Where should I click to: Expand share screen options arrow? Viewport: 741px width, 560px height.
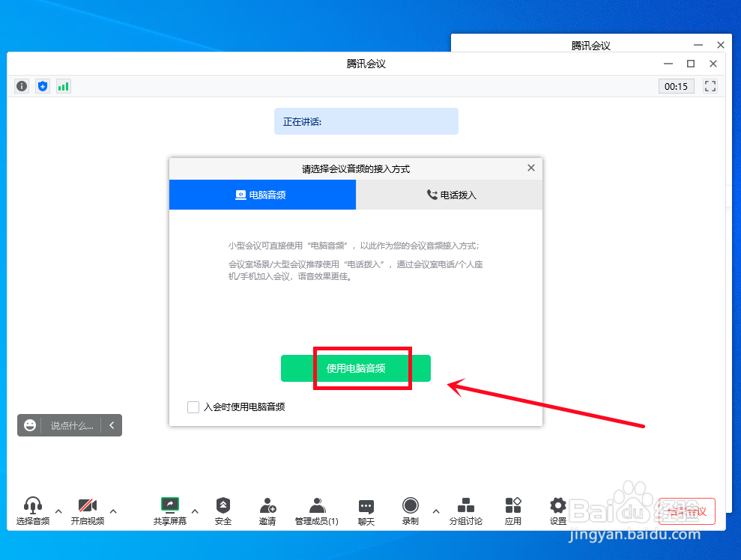tap(195, 511)
